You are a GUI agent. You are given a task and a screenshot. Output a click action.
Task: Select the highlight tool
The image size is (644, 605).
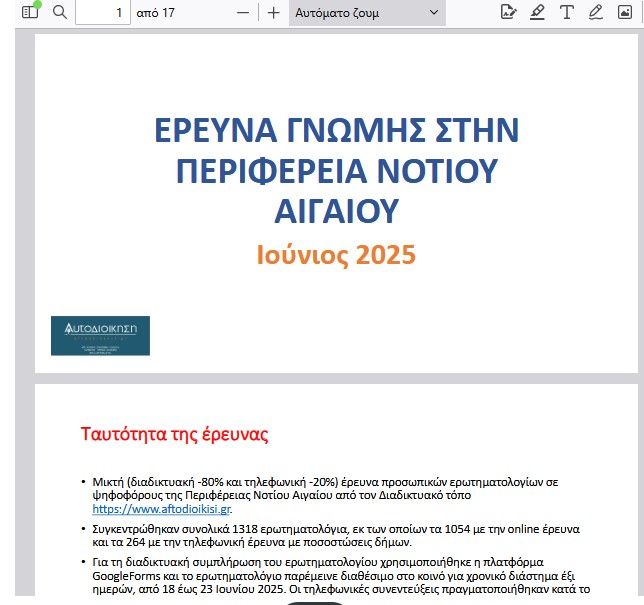tap(537, 12)
